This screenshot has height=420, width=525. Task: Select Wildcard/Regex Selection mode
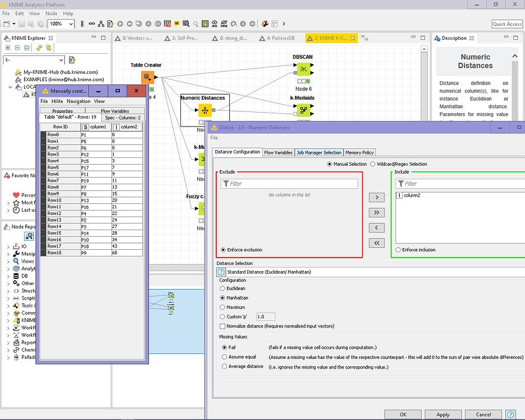(x=373, y=164)
